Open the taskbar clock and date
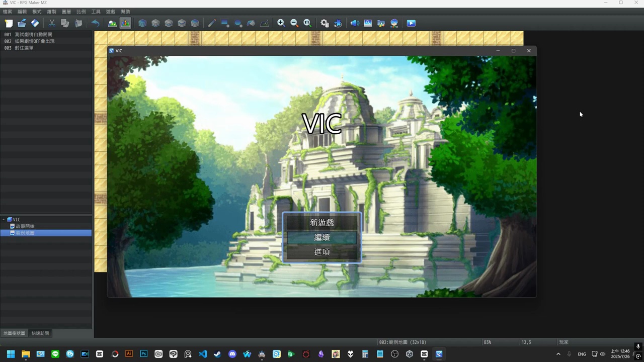The height and width of the screenshot is (362, 644). [x=620, y=354]
